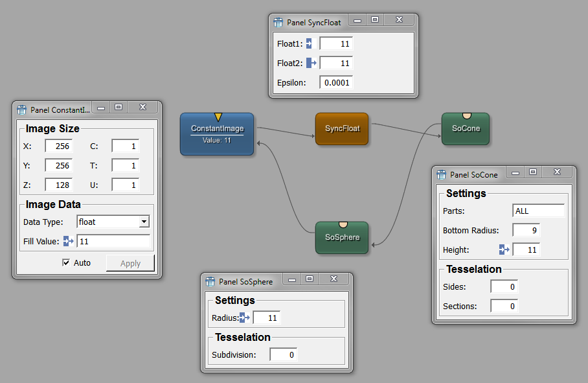This screenshot has height=383, width=588.
Task: Select the SoCone module node
Action: [x=466, y=128]
